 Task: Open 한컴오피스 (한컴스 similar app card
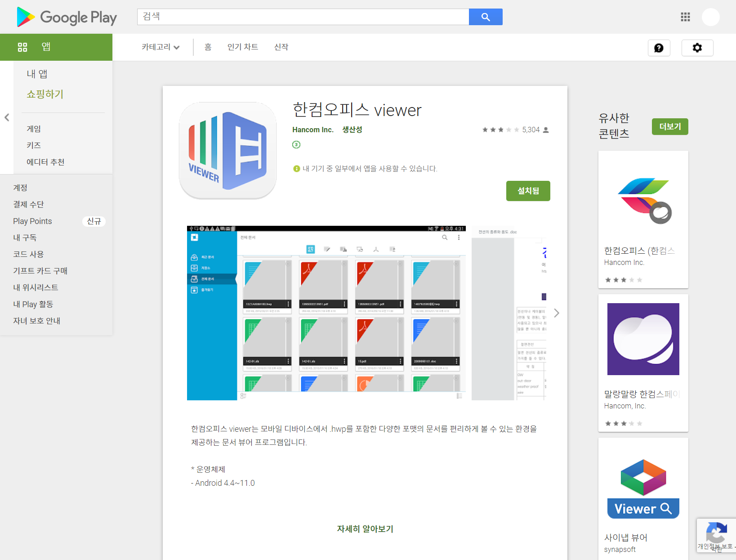643,220
